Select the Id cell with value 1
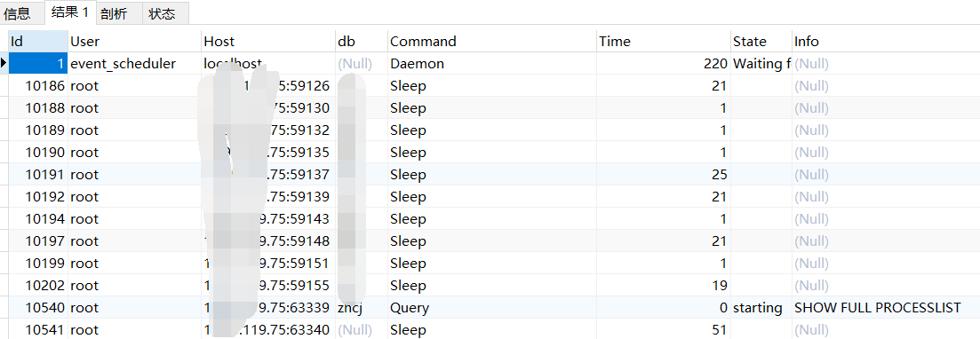The image size is (980, 339). (x=38, y=64)
